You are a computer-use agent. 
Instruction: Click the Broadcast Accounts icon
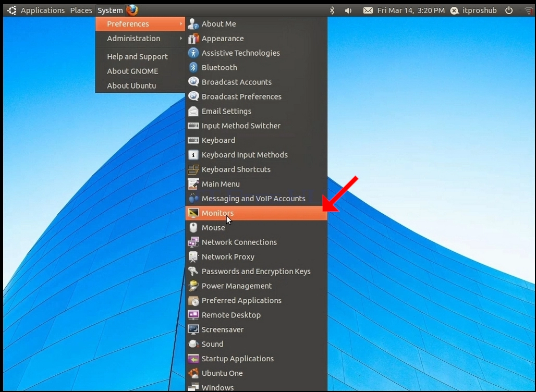pyautogui.click(x=193, y=82)
